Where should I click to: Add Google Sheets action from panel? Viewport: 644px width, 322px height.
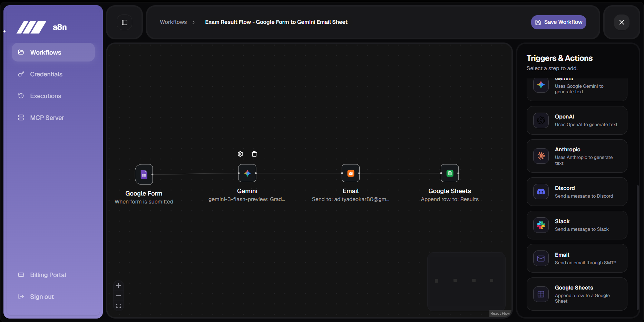click(577, 294)
